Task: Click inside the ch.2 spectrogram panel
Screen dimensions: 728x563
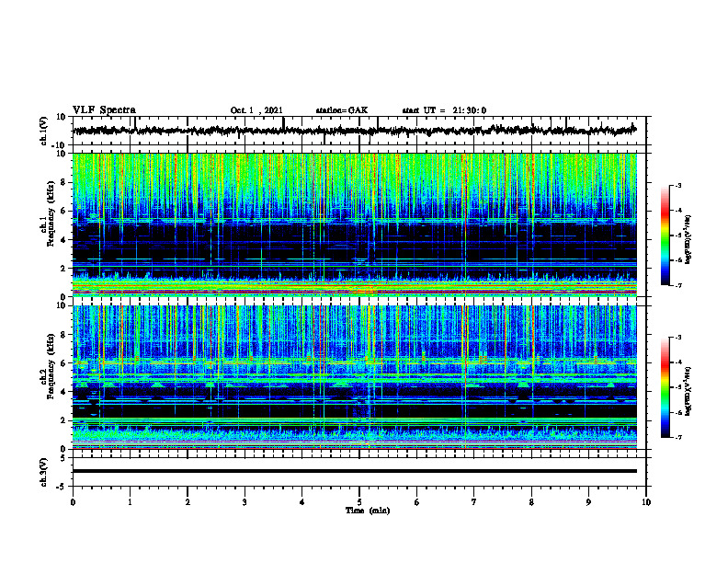Action: pyautogui.click(x=354, y=377)
